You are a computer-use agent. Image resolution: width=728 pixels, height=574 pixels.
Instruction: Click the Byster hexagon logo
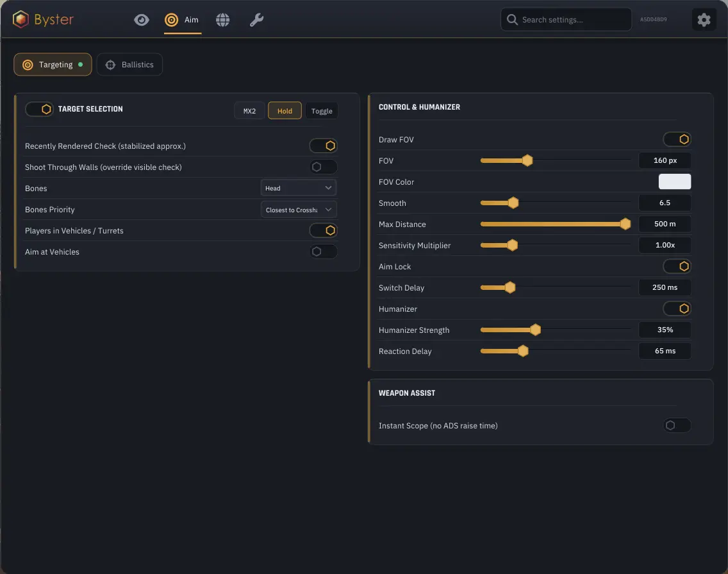(21, 19)
